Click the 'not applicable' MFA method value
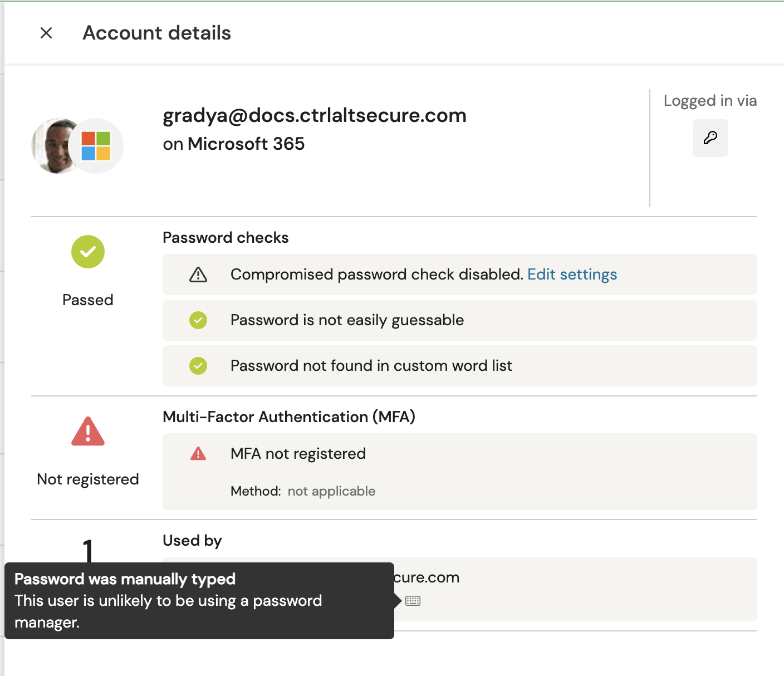The width and height of the screenshot is (784, 676). [331, 491]
